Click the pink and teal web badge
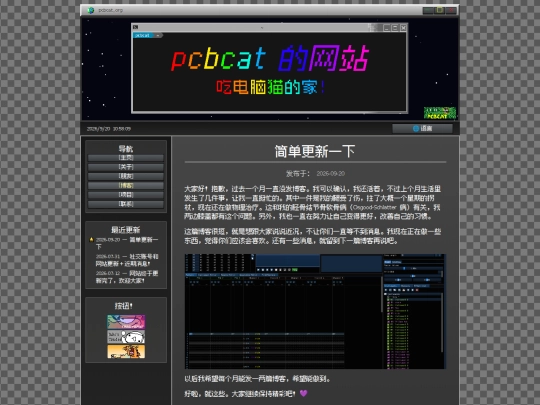The width and height of the screenshot is (540, 405). [126, 322]
